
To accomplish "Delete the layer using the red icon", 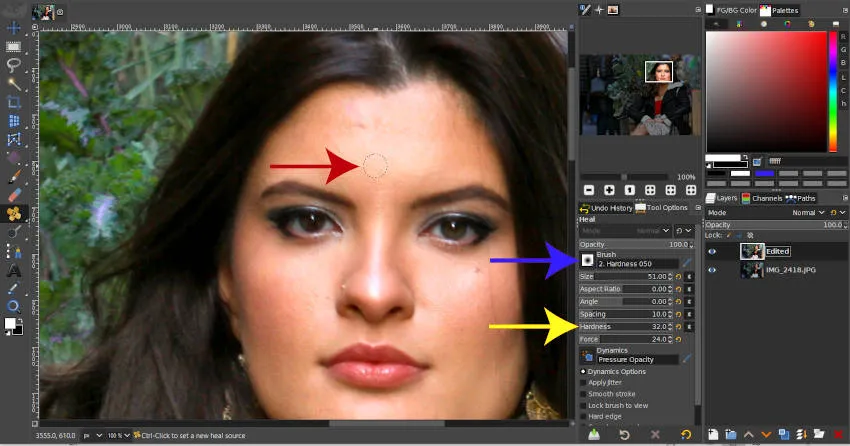I will tap(838, 435).
